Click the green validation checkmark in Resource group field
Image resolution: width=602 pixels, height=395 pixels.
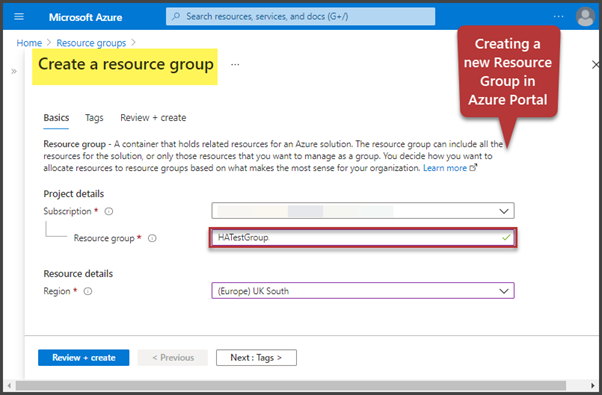(x=506, y=238)
